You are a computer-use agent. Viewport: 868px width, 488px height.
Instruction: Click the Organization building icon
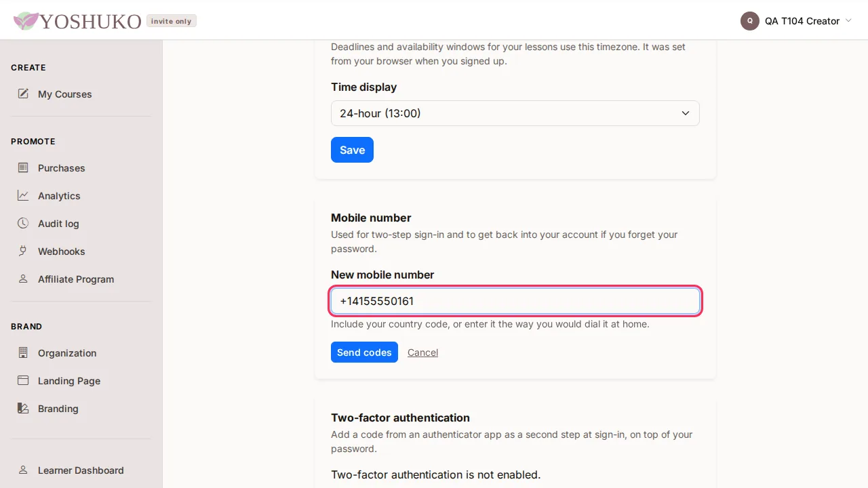click(23, 352)
